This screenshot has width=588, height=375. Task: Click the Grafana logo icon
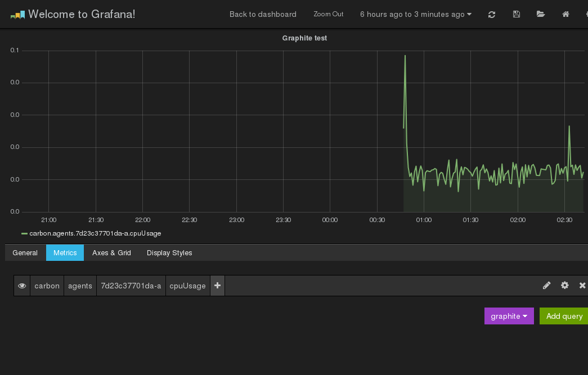pos(17,15)
